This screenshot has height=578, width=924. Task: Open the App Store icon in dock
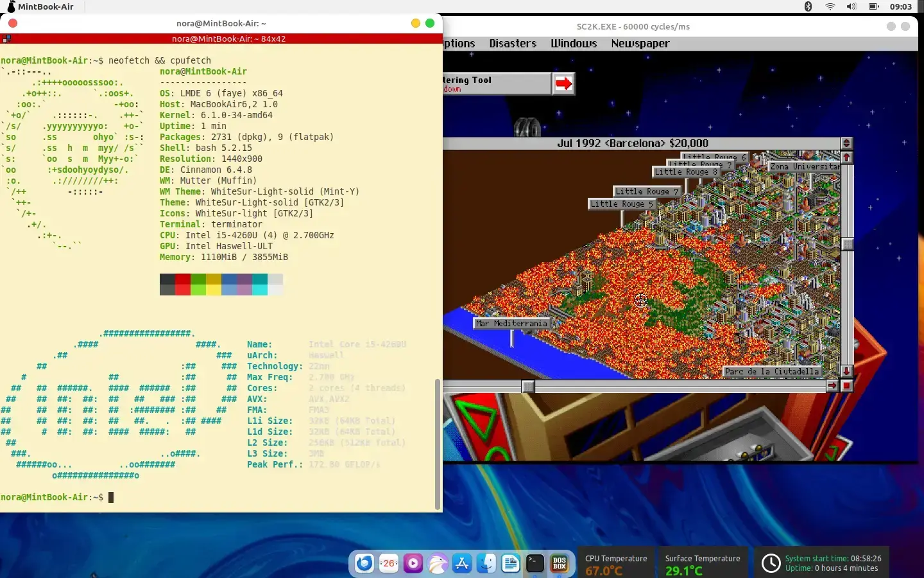pos(462,563)
